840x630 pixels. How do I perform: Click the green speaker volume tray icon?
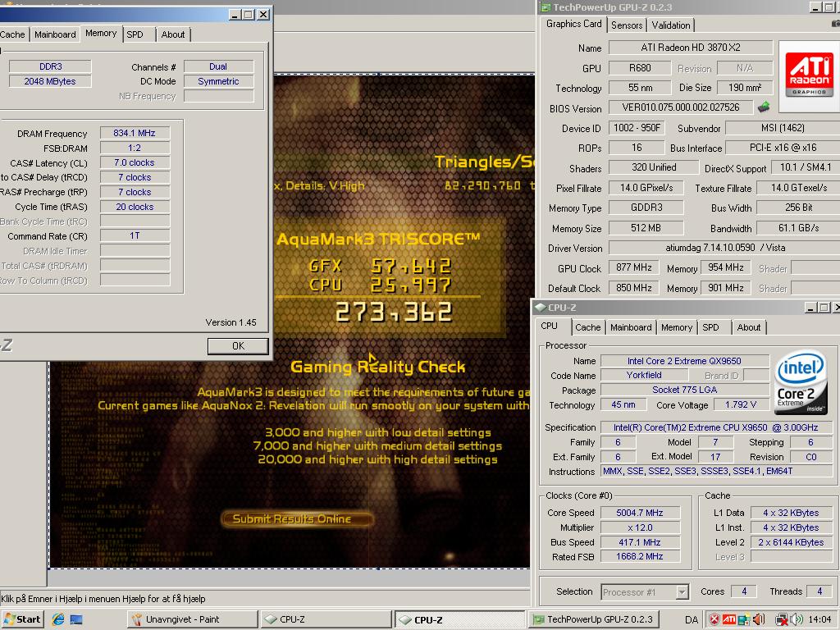[x=797, y=620]
